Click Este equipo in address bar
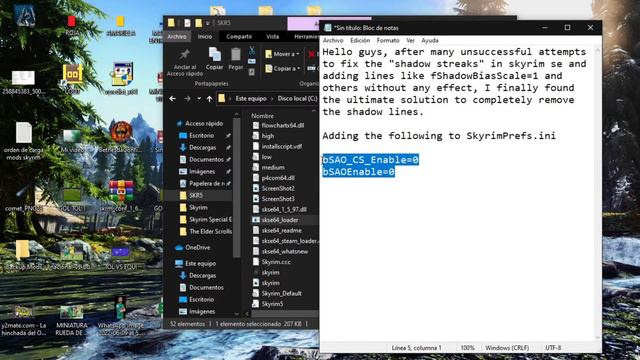The width and height of the screenshot is (640, 360). point(251,98)
